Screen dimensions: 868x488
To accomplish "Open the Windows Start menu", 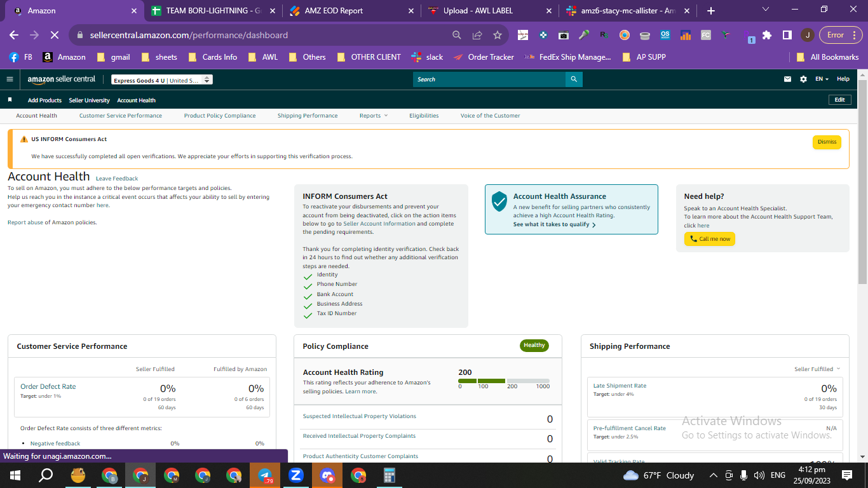I will tap(15, 475).
